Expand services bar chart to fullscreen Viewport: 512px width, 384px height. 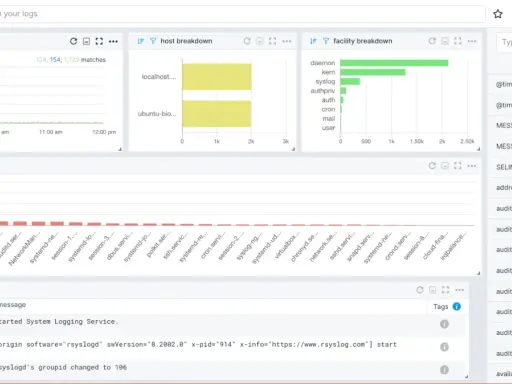coord(458,166)
